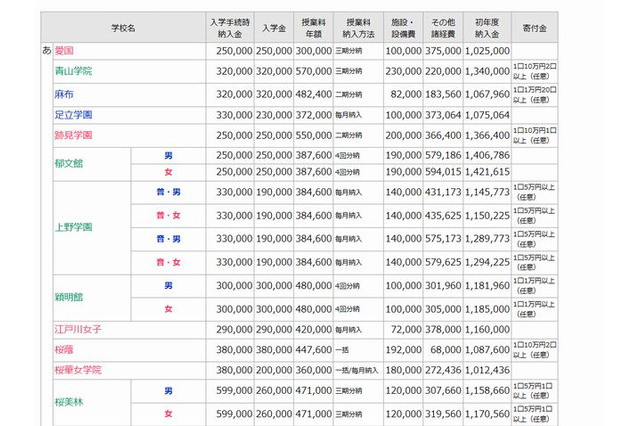640x426 pixels.
Task: Select 麻布's first-year total 1,067,960
Action: point(487,94)
